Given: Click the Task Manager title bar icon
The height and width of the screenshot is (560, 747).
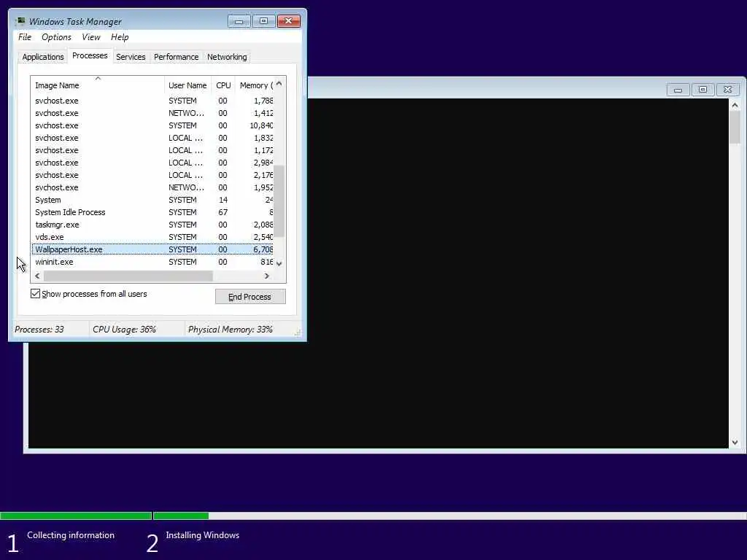Looking at the screenshot, I should 20,21.
